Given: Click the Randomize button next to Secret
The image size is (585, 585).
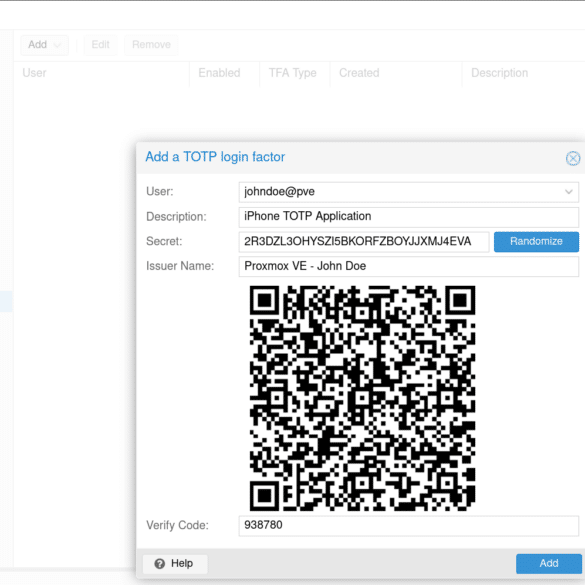Looking at the screenshot, I should 536,241.
